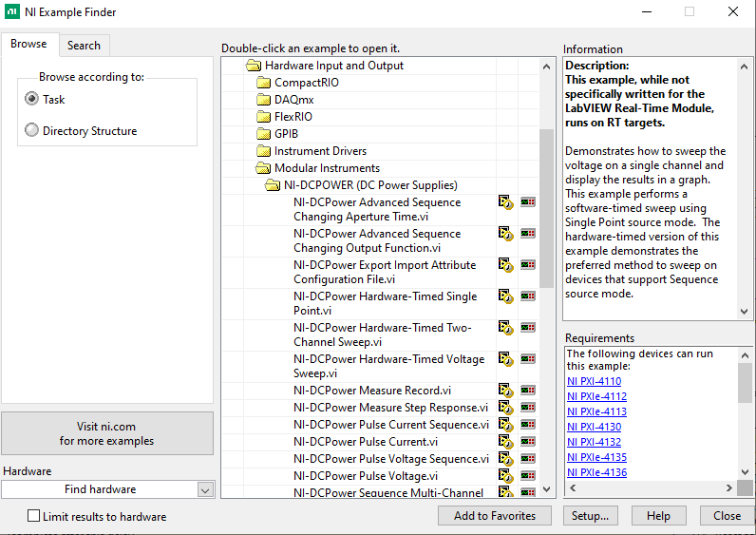This screenshot has height=535, width=756.
Task: Click hardware board icon for Pulse Voltage.vi row
Action: tap(528, 476)
